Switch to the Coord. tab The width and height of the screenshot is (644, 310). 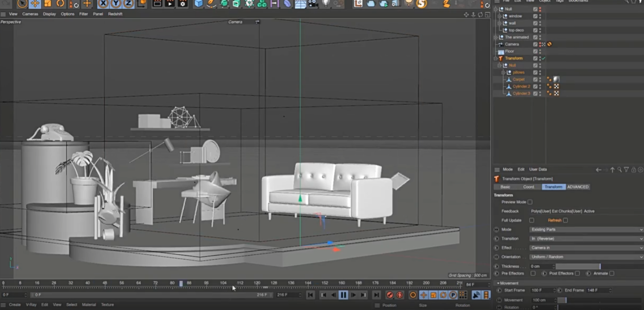529,187
